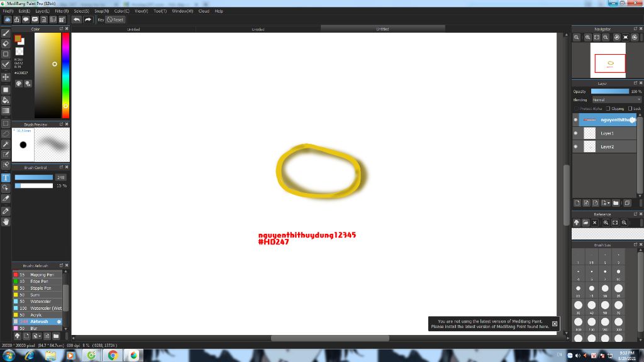Screen dimensions: 644x362
Task: Open the Blending mode dropdown
Action: coord(616,100)
